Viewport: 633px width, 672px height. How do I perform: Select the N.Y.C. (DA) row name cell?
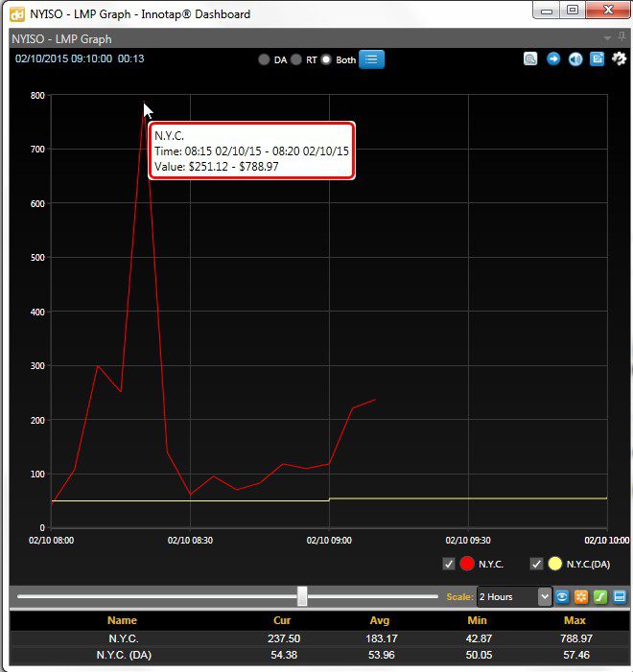pyautogui.click(x=124, y=655)
